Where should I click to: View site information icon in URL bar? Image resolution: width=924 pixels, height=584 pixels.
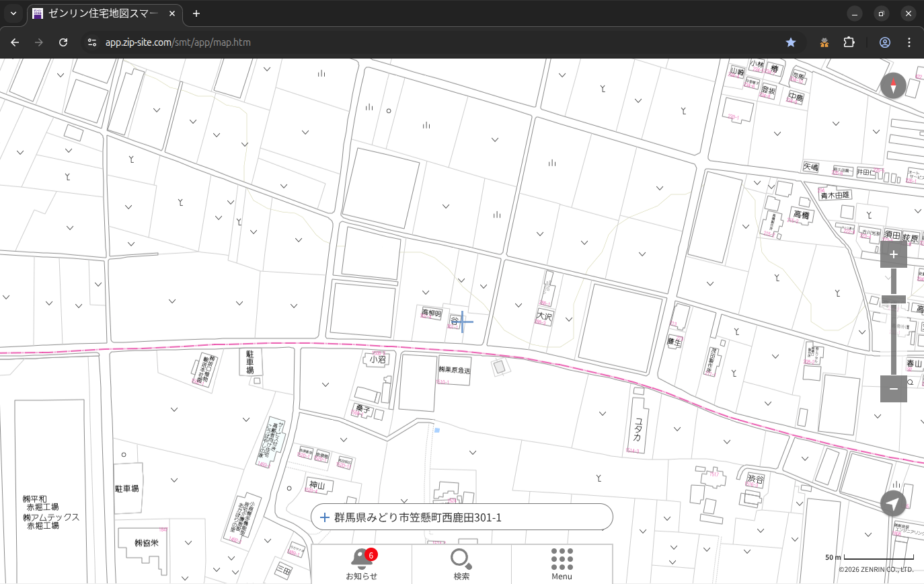point(92,42)
